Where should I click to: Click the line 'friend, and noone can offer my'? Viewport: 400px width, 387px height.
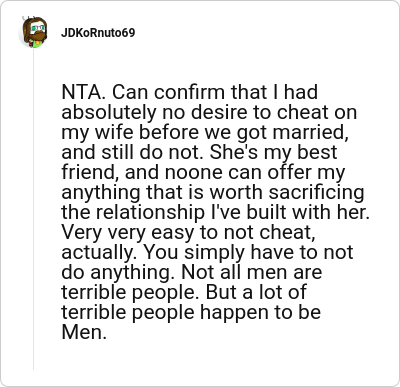(x=203, y=173)
